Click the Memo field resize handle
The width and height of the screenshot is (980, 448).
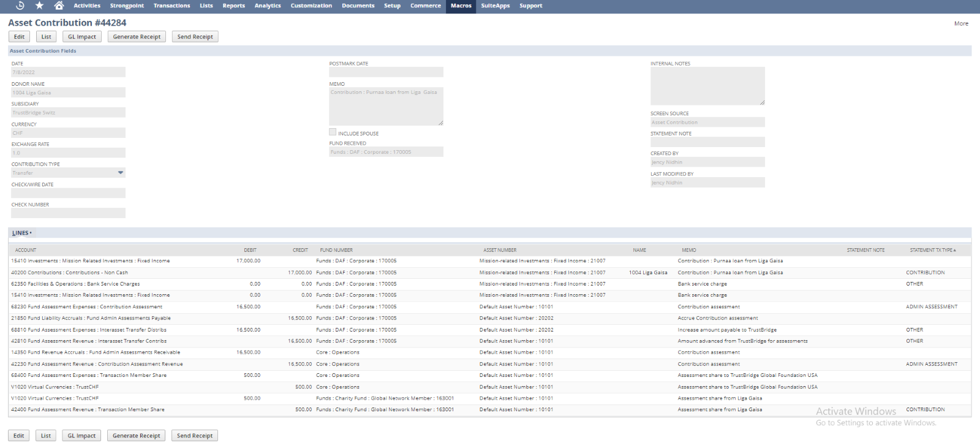(440, 123)
